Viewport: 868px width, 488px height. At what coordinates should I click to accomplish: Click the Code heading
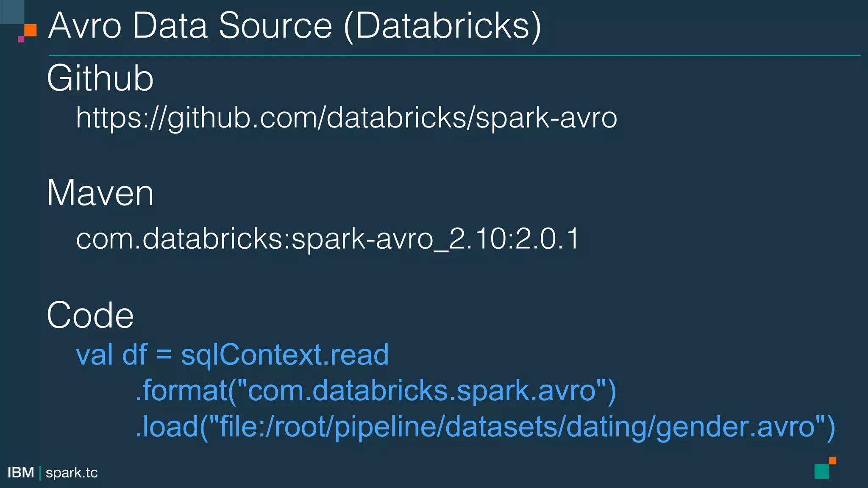pyautogui.click(x=90, y=315)
